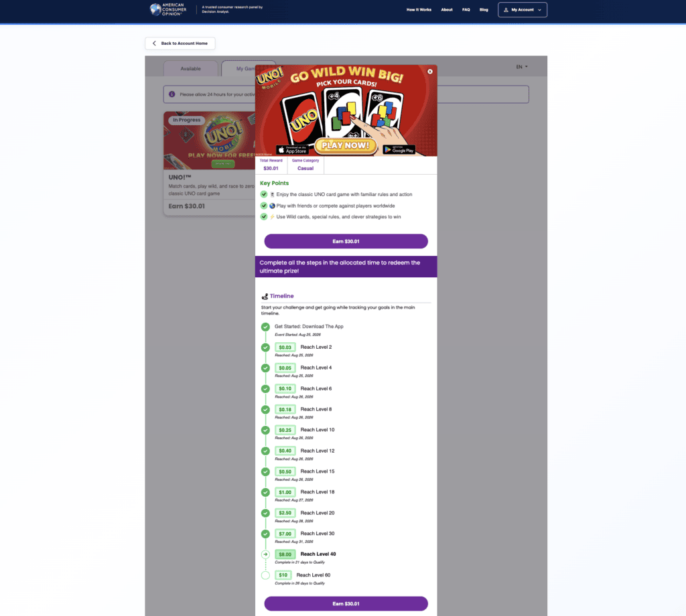Click Back to Account Home button
The image size is (686, 616).
[x=180, y=44]
